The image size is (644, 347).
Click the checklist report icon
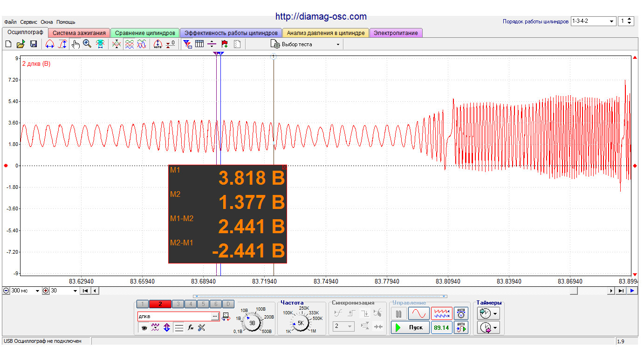coord(237,44)
